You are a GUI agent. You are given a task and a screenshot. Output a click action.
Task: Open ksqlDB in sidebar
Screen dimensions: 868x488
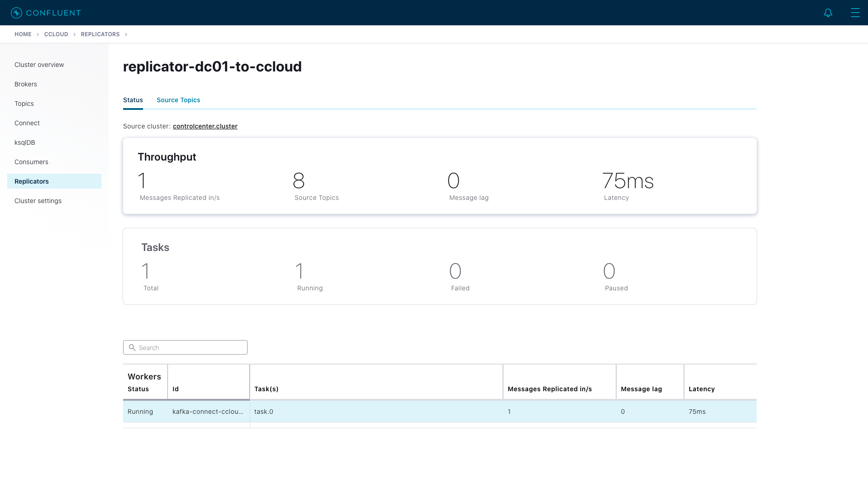pyautogui.click(x=54, y=142)
